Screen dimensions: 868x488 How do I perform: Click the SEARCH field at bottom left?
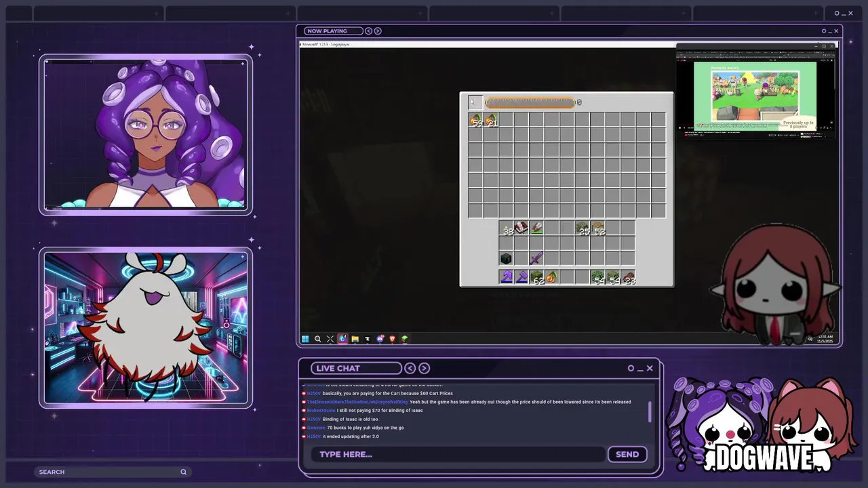[112, 472]
